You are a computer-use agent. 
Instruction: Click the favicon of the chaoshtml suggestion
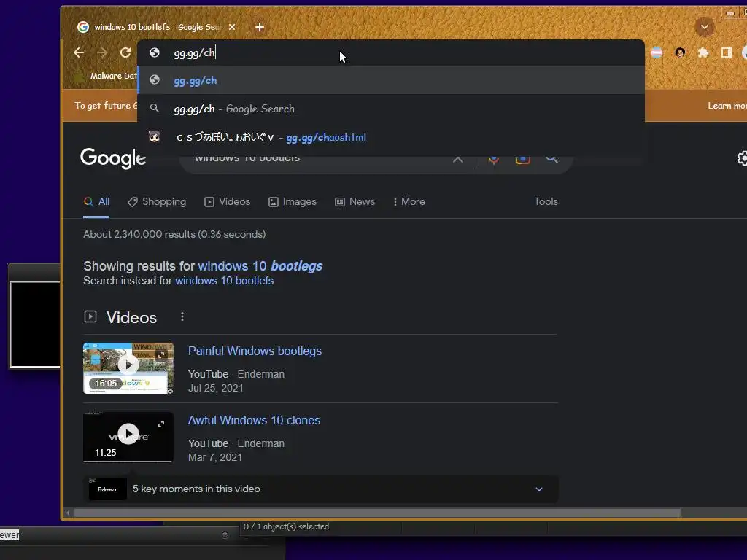click(x=155, y=136)
